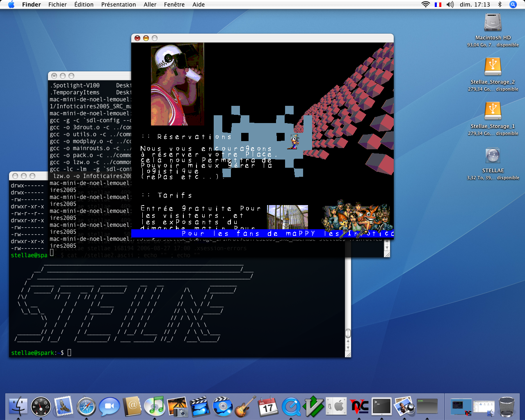Open the Présentation menu
This screenshot has height=420, width=525.
[119, 5]
